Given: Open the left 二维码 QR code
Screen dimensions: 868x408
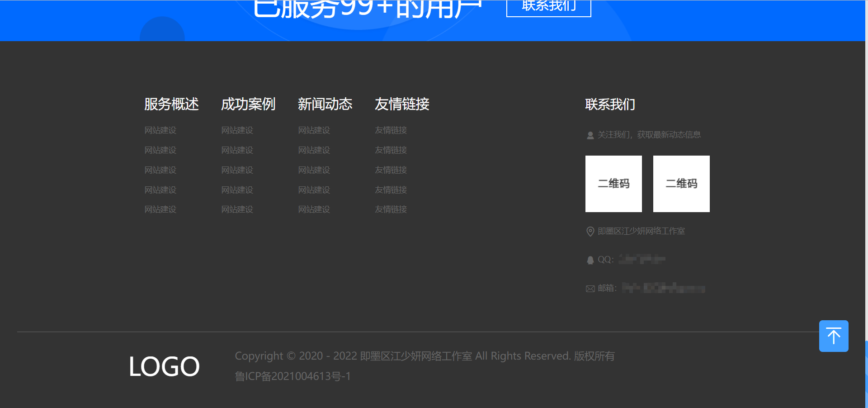Looking at the screenshot, I should point(613,184).
